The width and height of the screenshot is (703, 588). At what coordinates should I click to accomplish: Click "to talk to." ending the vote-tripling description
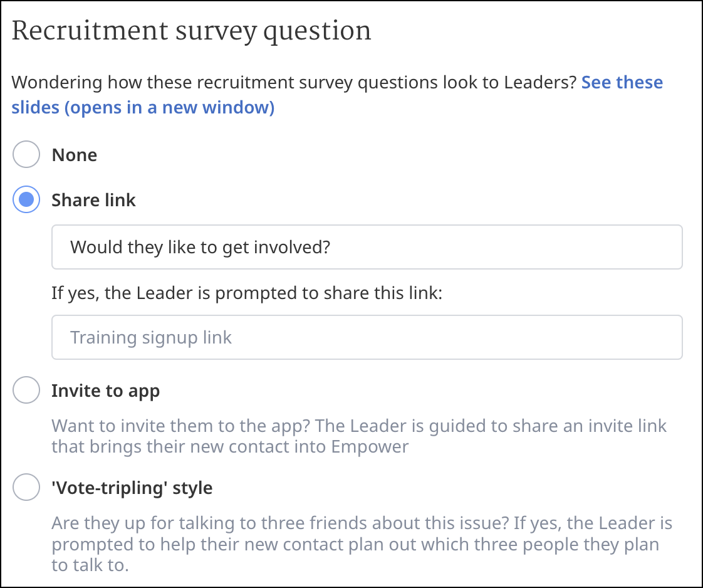(x=90, y=566)
